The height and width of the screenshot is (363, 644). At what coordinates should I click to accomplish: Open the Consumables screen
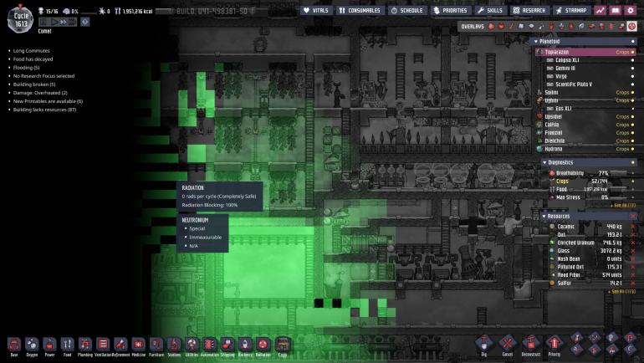360,10
